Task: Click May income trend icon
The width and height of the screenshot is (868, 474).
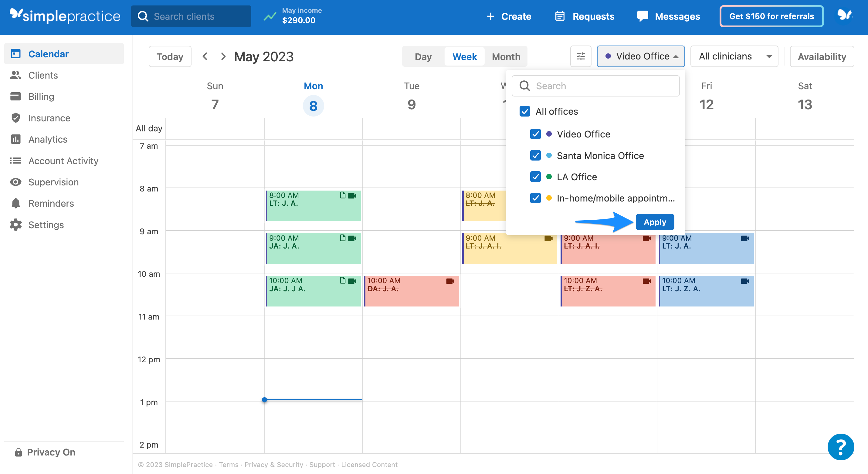Action: [x=270, y=16]
